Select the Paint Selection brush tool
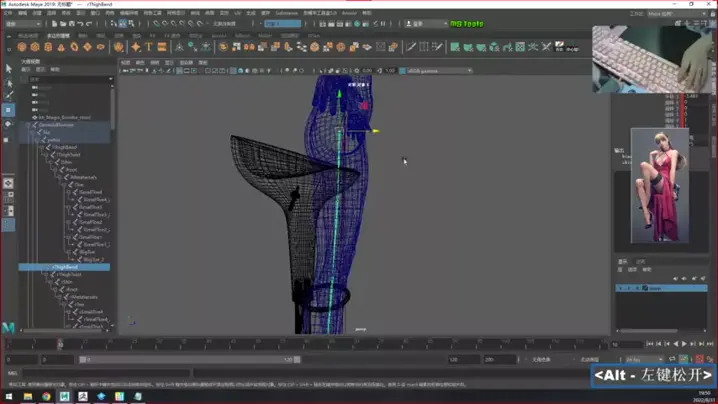718x404 pixels. tap(8, 96)
